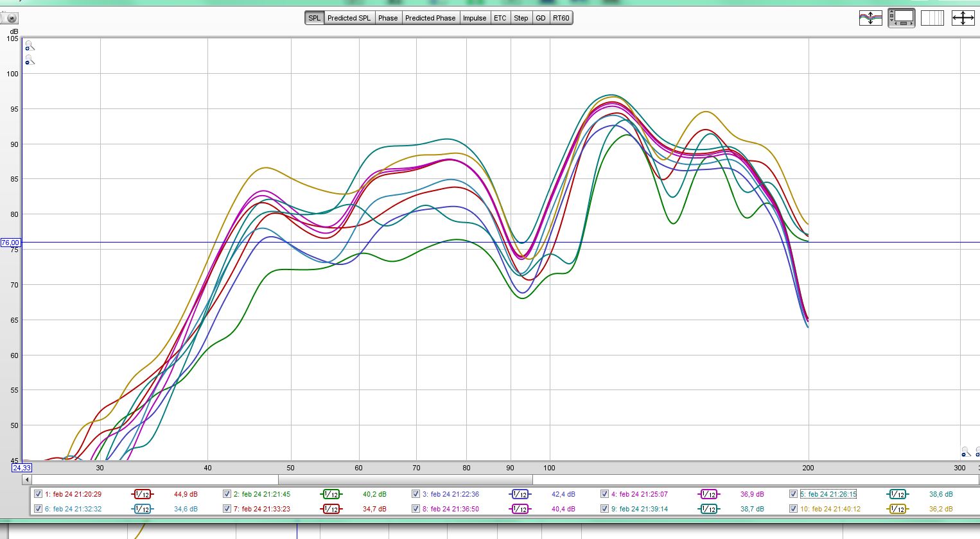Switch to the Predicted SPL tab
The width and height of the screenshot is (980, 539).
click(349, 18)
